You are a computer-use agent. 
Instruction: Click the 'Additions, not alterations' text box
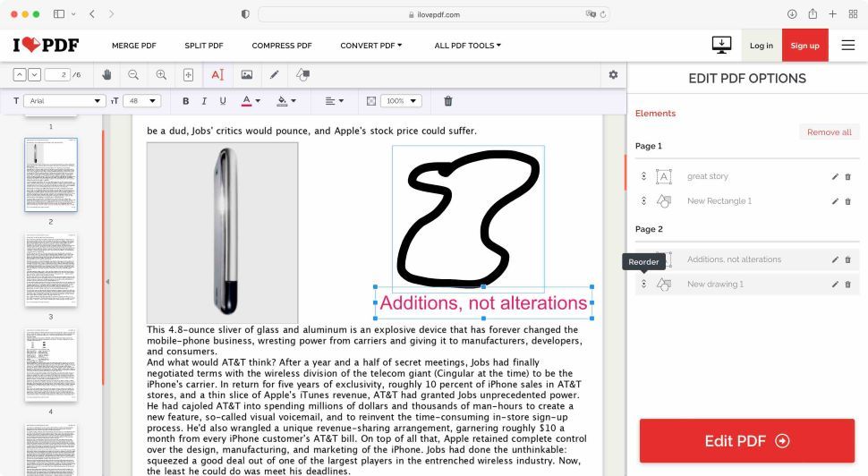point(483,302)
